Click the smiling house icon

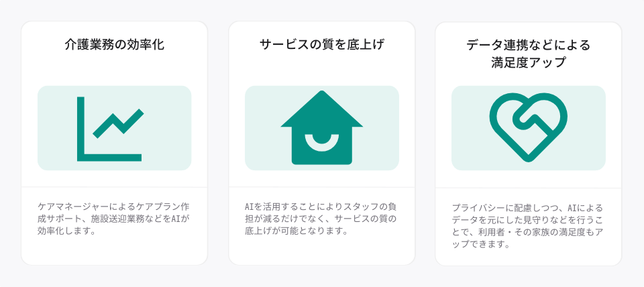(321, 127)
